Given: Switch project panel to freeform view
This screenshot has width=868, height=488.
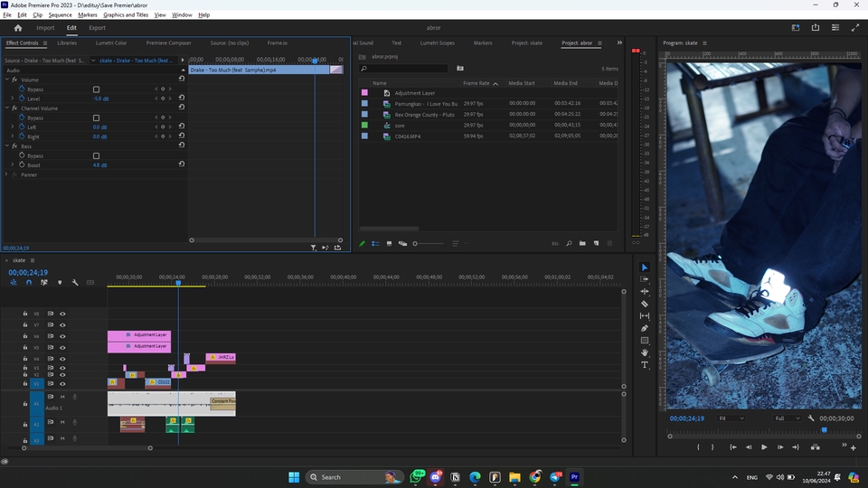Looking at the screenshot, I should coord(402,243).
